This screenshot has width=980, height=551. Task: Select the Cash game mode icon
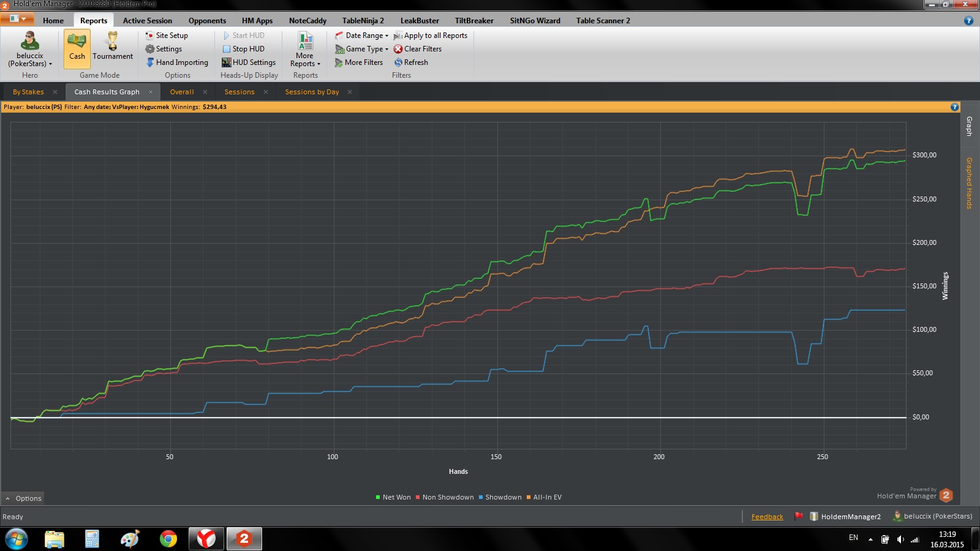(x=77, y=48)
